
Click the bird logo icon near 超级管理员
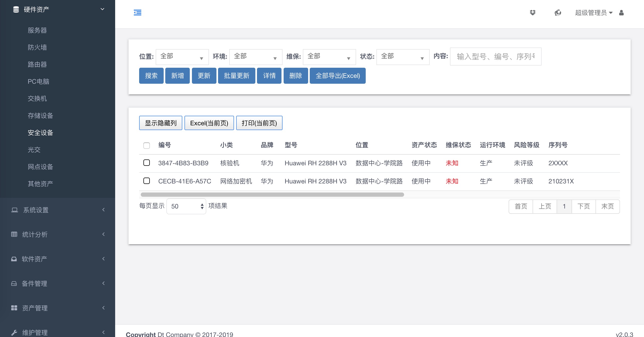[558, 13]
